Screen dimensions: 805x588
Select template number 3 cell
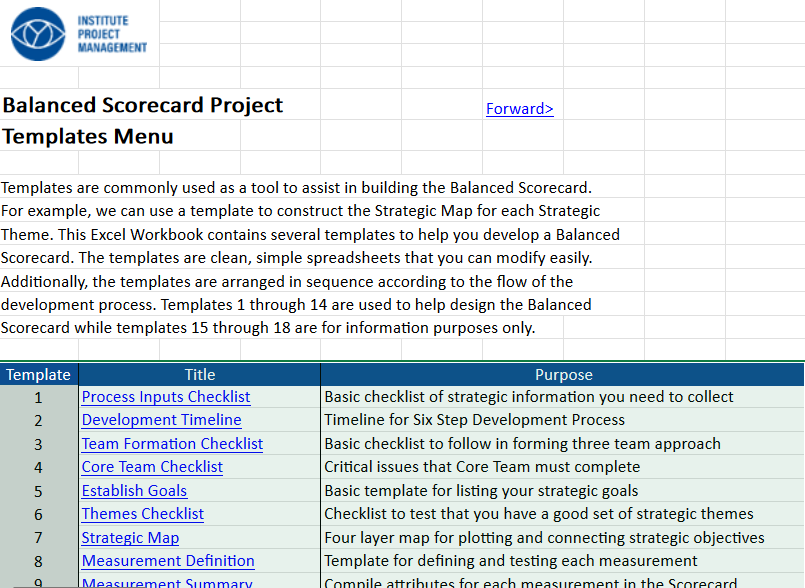(x=39, y=444)
